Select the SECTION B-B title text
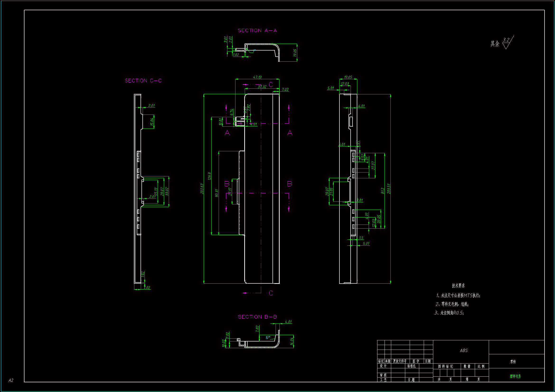This screenshot has height=392, width=555. (x=257, y=317)
